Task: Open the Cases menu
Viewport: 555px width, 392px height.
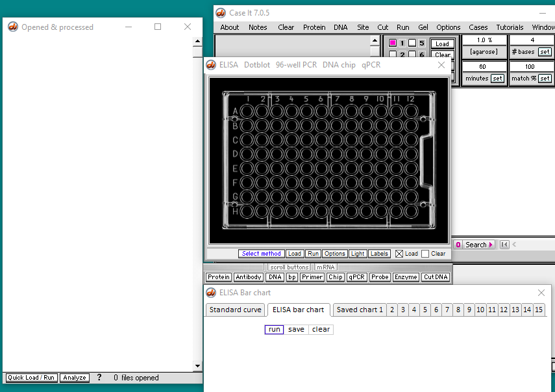Action: point(478,27)
